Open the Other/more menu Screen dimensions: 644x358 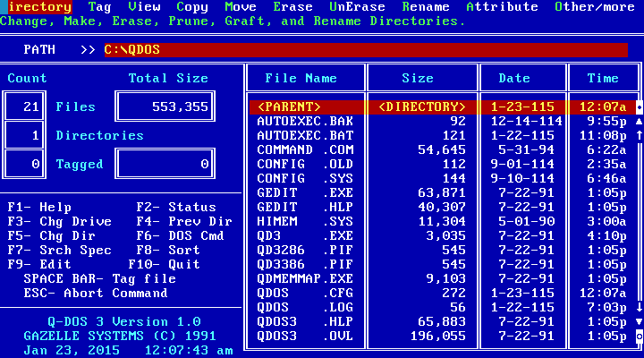coord(595,7)
